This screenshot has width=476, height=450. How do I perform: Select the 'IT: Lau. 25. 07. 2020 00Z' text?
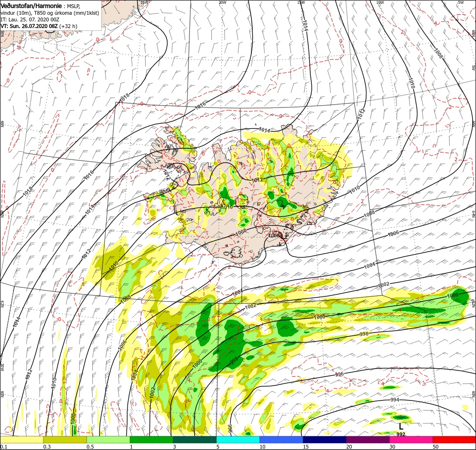[x=30, y=20]
